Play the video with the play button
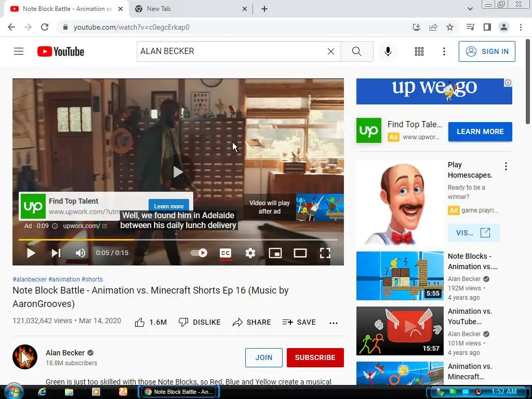Screen dimensions: 532x399 tap(31, 253)
